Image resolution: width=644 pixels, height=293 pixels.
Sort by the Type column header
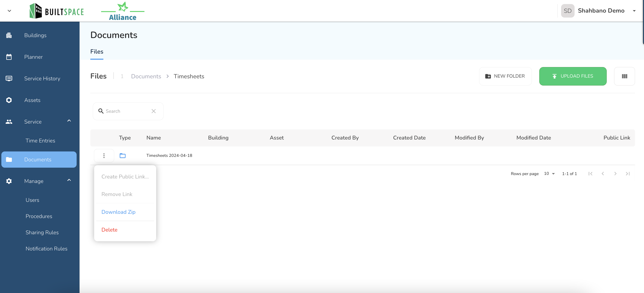tap(125, 138)
